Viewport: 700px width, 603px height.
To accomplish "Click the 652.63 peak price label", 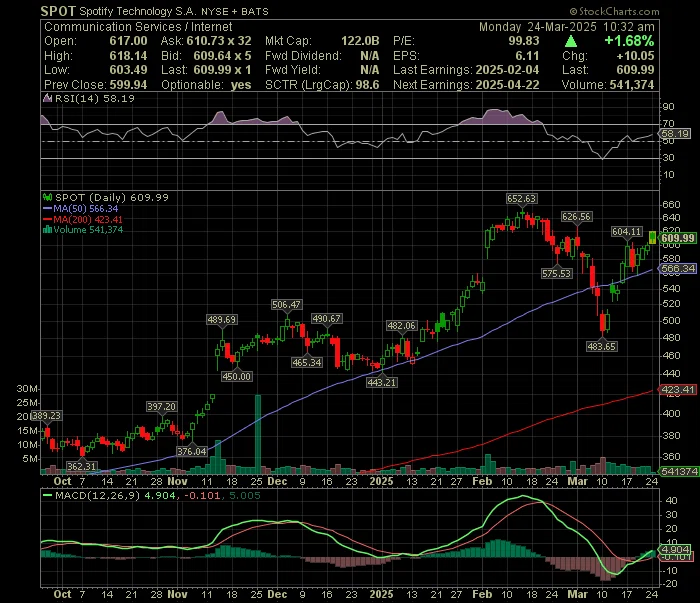I will [521, 198].
